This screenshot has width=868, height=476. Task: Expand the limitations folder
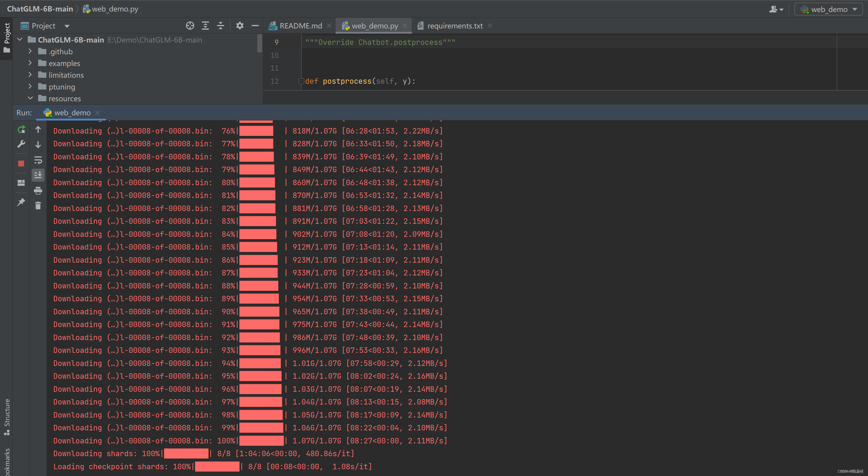[x=30, y=75]
